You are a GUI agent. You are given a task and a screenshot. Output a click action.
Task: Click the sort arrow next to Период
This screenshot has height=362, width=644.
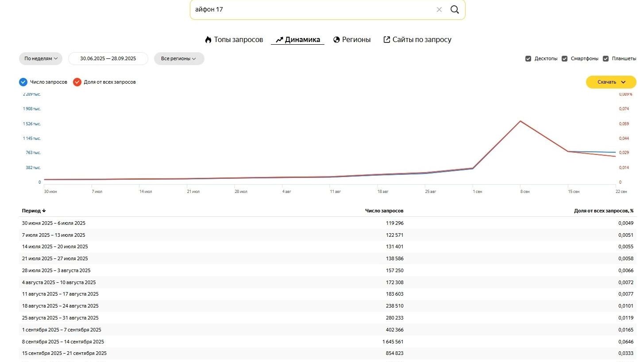pos(44,211)
